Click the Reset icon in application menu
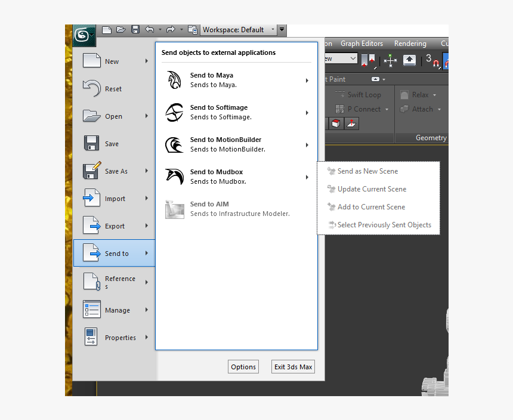The height and width of the screenshot is (420, 513). pyautogui.click(x=92, y=88)
